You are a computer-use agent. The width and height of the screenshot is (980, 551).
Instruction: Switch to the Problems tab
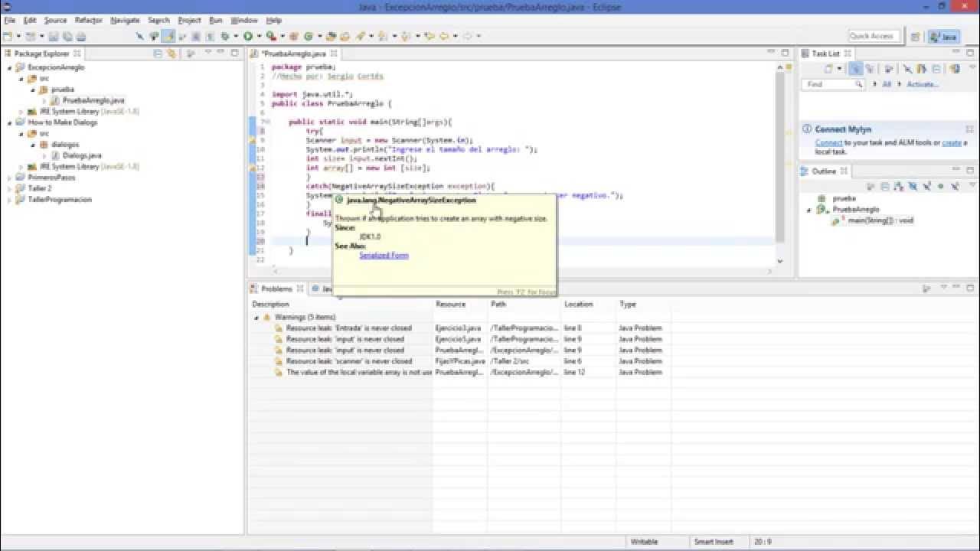(276, 289)
